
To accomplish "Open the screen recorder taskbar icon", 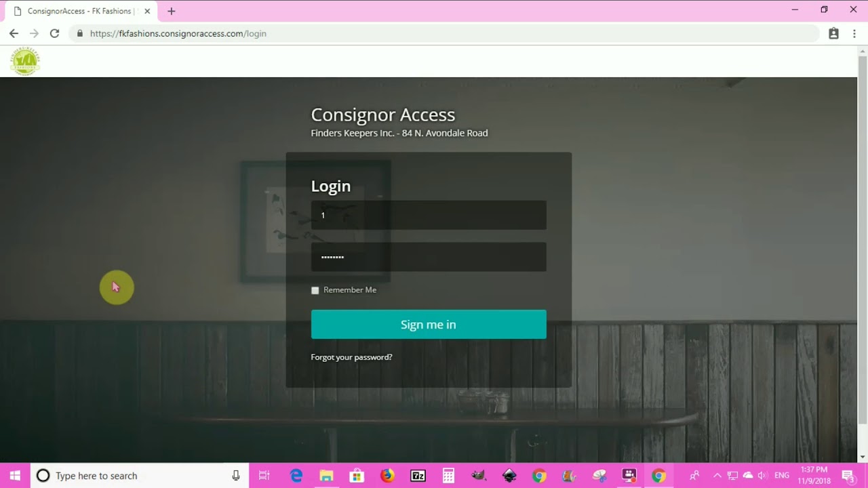I will tap(629, 476).
